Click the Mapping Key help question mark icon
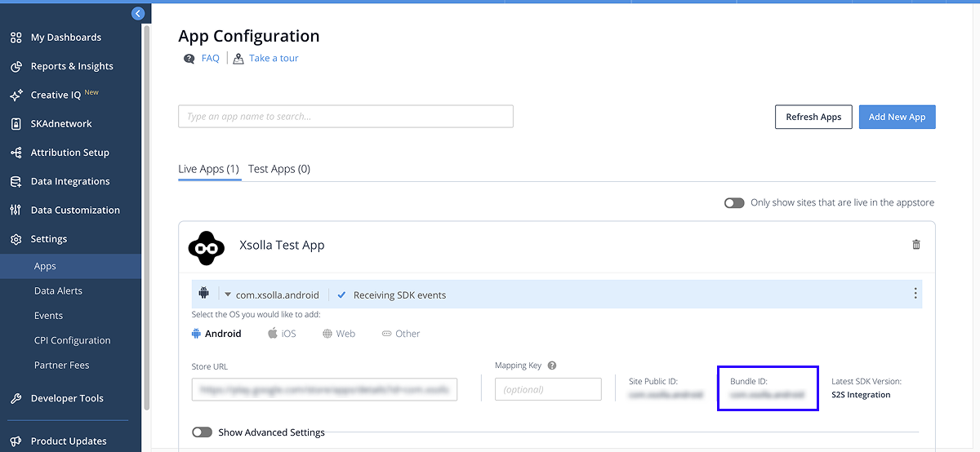 click(552, 366)
